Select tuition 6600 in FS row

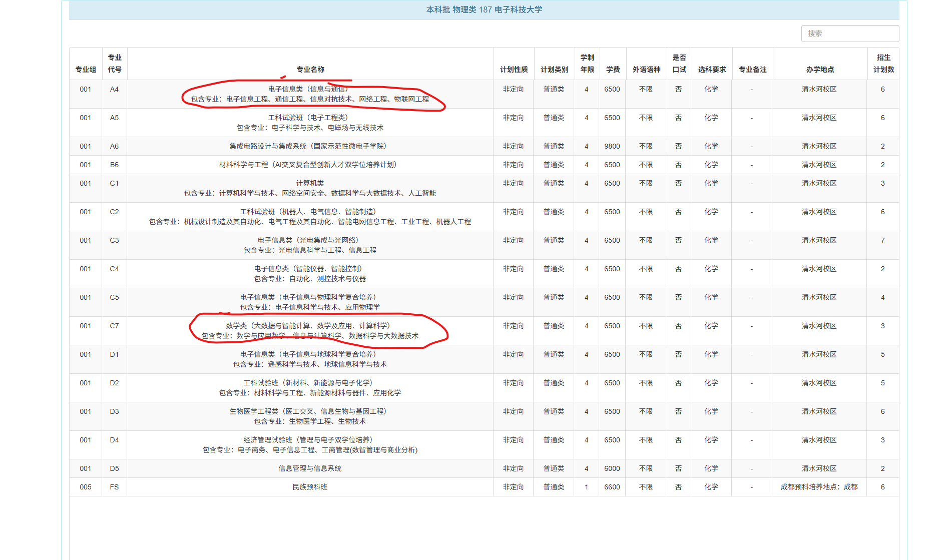click(612, 487)
